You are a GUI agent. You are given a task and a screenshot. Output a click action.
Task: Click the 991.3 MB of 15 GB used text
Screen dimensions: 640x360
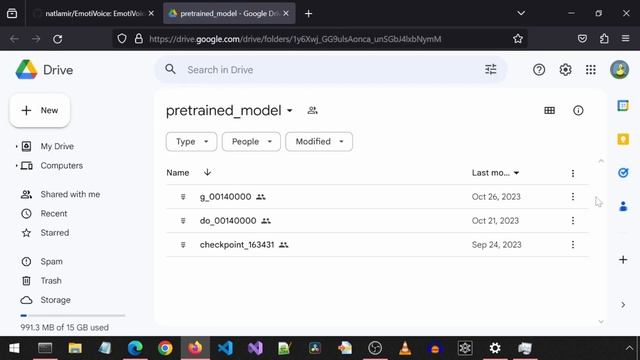pyautogui.click(x=64, y=327)
